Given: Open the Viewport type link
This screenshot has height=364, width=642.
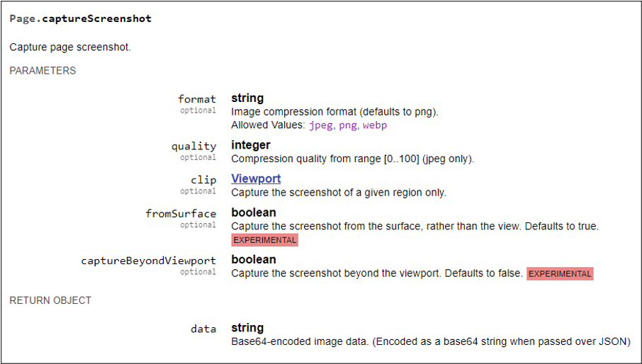Looking at the screenshot, I should [256, 178].
